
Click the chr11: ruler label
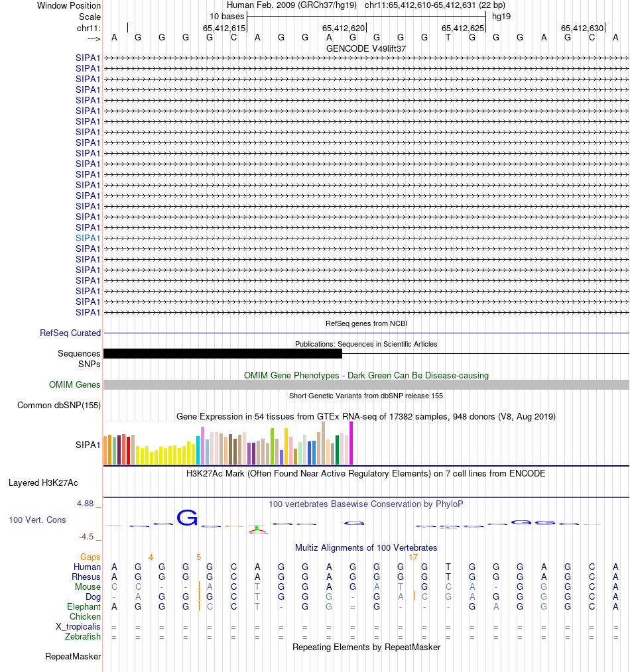tap(89, 28)
